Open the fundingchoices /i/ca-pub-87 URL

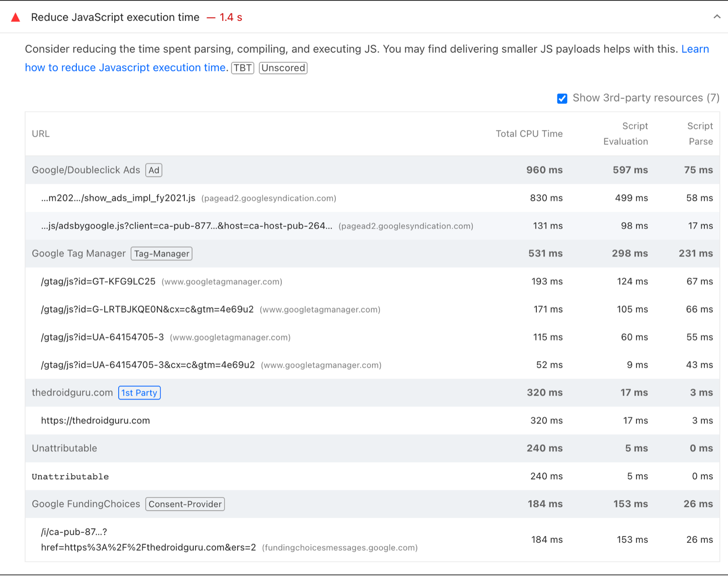pos(148,540)
